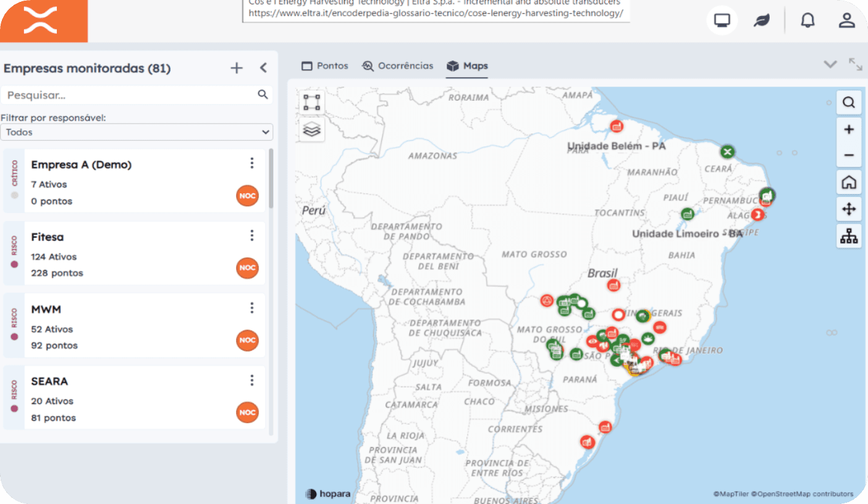
Task: Zoom in the map with plus
Action: point(849,129)
